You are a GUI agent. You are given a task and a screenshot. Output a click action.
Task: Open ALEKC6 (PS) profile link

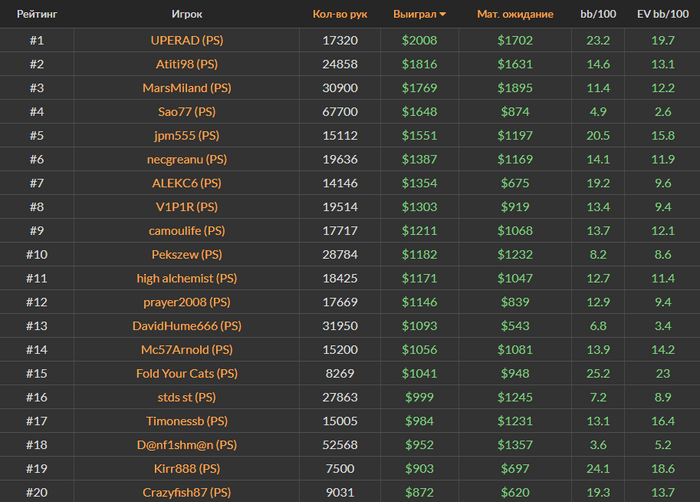pyautogui.click(x=186, y=183)
